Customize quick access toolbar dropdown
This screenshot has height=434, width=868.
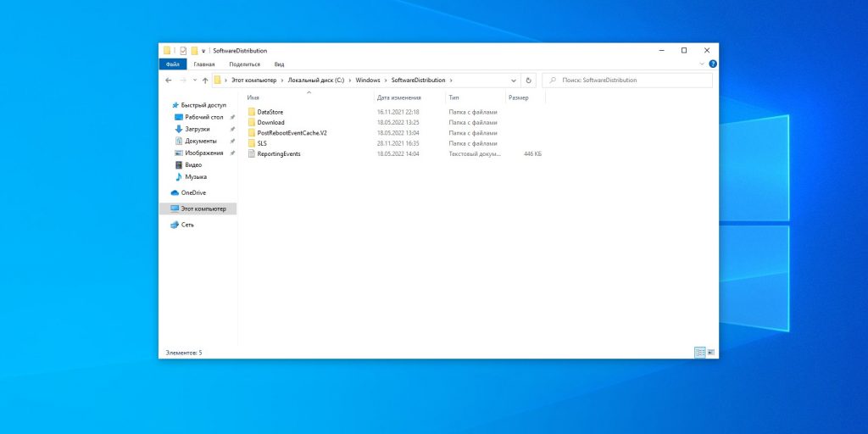point(203,51)
